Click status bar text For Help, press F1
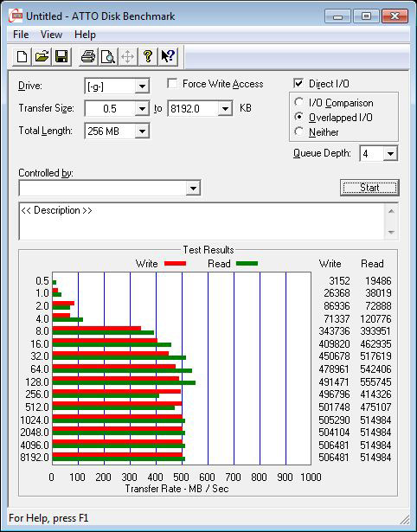 tap(48, 518)
